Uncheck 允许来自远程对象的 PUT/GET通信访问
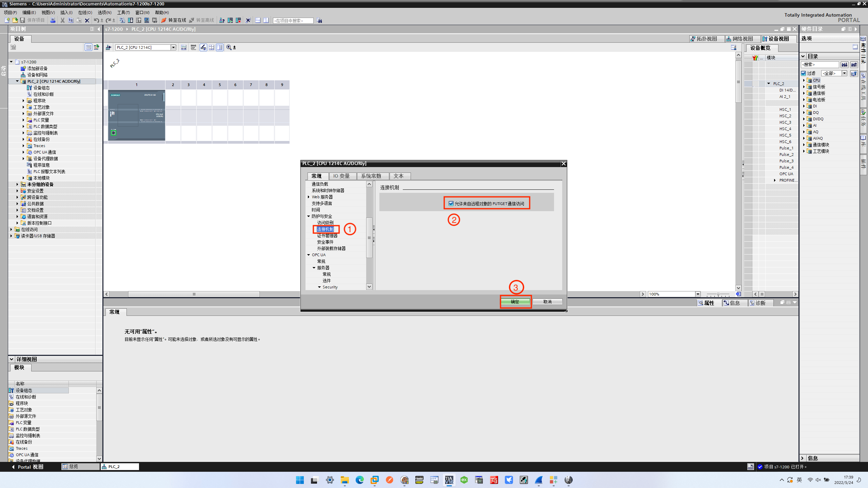 pos(451,203)
